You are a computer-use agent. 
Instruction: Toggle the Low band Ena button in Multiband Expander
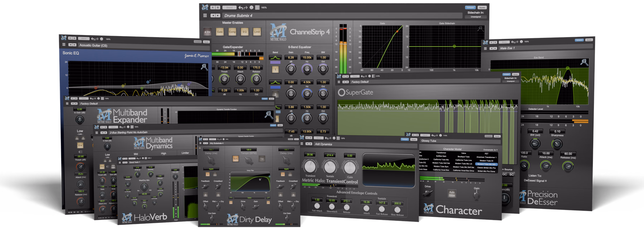[x=80, y=145]
